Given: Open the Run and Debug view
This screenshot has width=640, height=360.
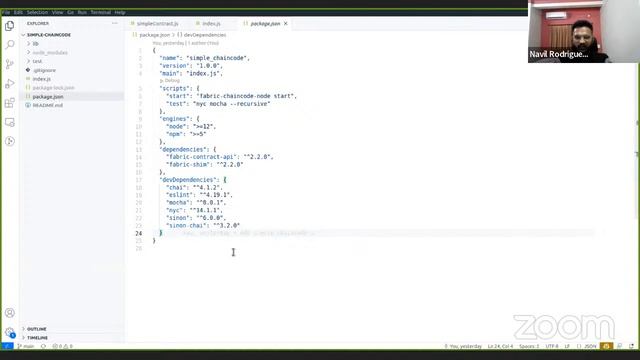Looking at the screenshot, I should (x=10, y=84).
